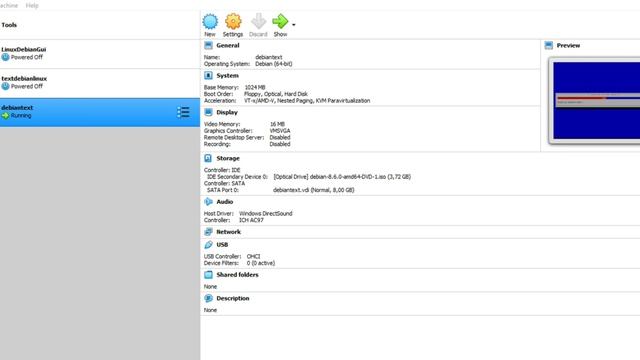
Task: Click the Shared folders section icon
Action: point(208,275)
